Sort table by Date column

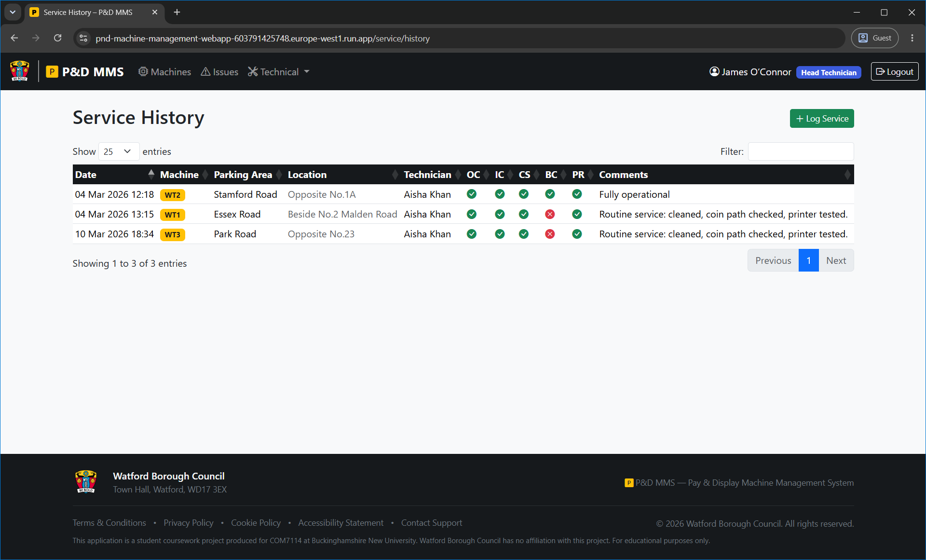[x=115, y=175]
